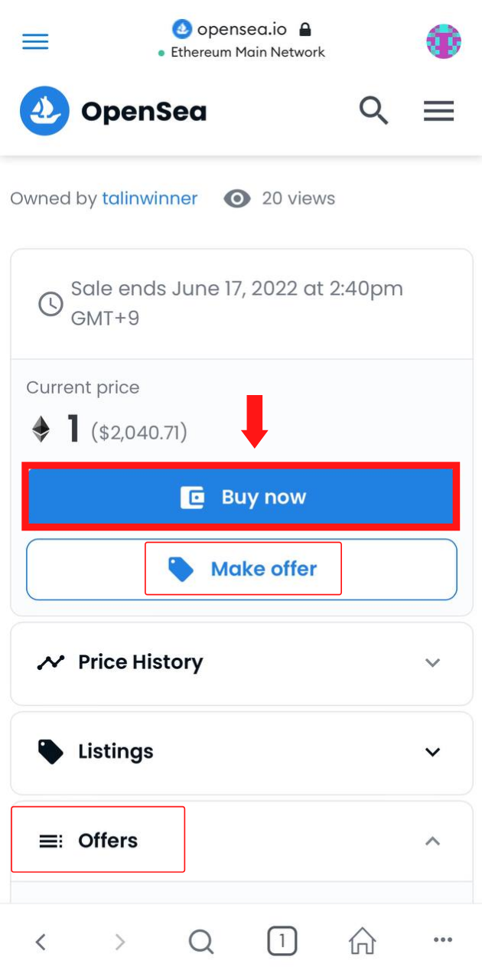
Task: Go to the browser home page
Action: (363, 941)
